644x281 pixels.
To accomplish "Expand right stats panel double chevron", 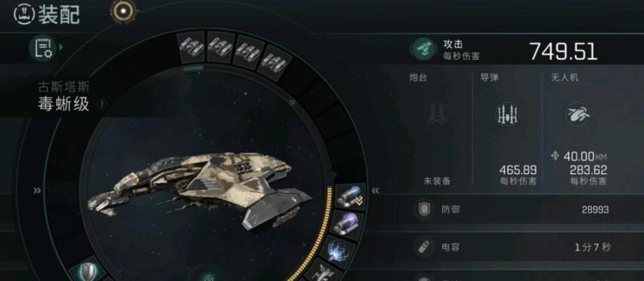I will [375, 190].
